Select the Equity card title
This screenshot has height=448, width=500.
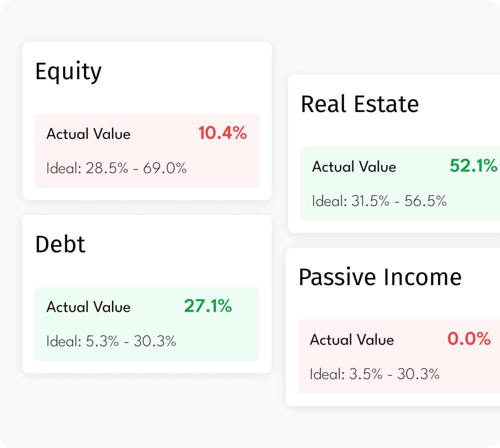(x=69, y=72)
